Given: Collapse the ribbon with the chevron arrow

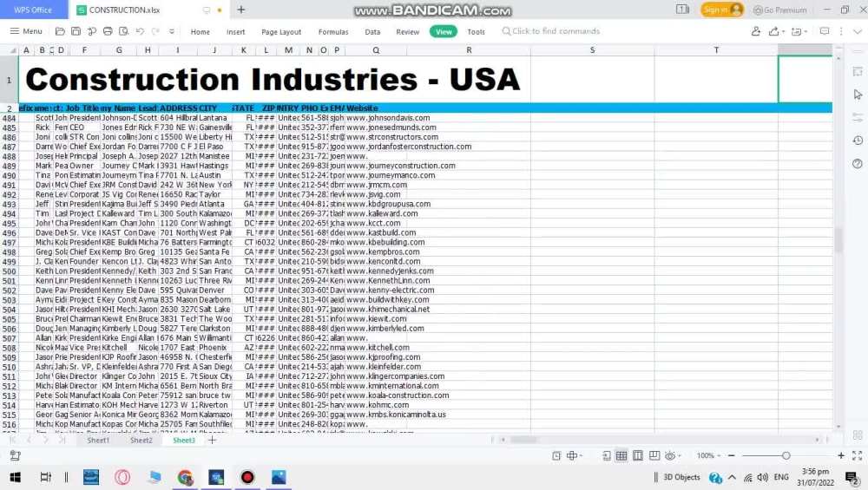Looking at the screenshot, I should coord(858,31).
